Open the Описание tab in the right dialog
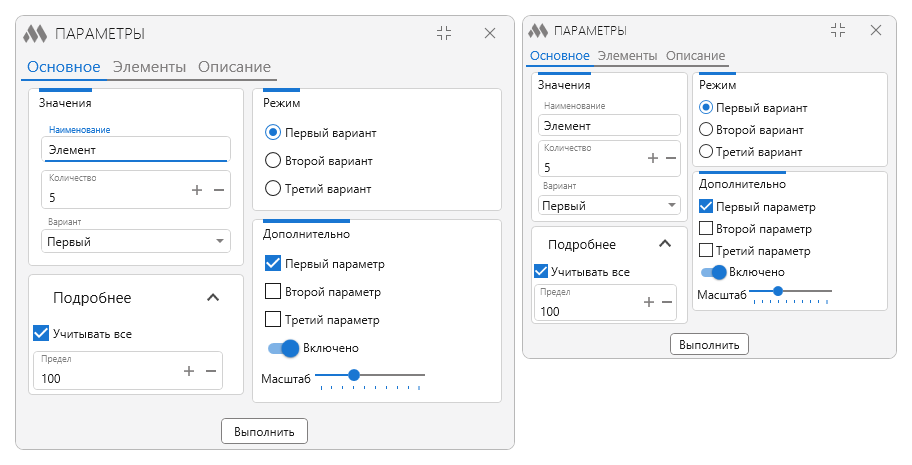This screenshot has width=912, height=465. pyautogui.click(x=696, y=56)
